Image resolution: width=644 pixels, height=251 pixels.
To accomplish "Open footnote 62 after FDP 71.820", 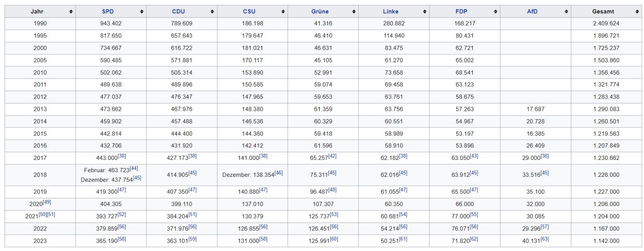I will pos(474,239).
